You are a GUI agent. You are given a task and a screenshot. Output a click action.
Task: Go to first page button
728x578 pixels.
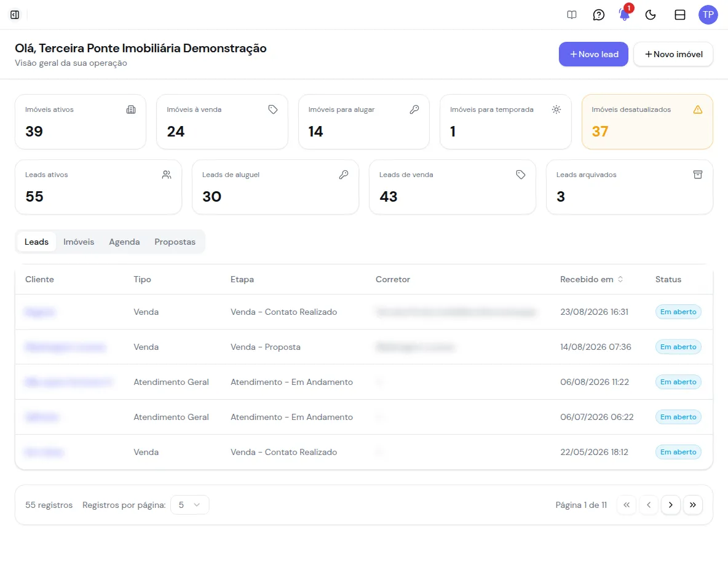pos(627,505)
